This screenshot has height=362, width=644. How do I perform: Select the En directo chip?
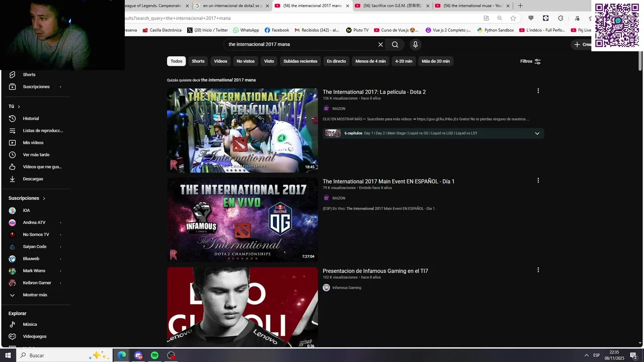(336, 61)
